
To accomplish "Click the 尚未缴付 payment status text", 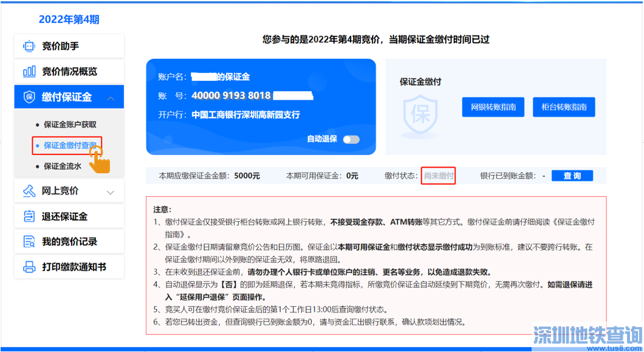I will (439, 176).
